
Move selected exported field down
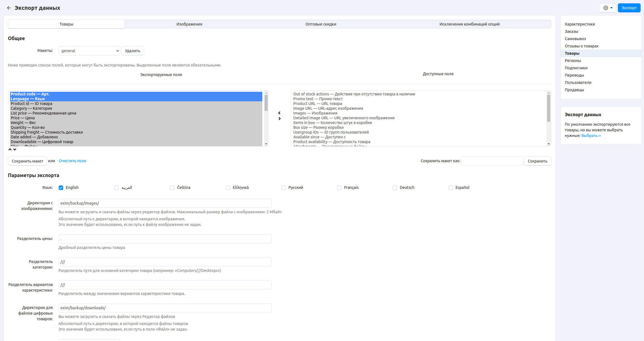(x=15, y=150)
